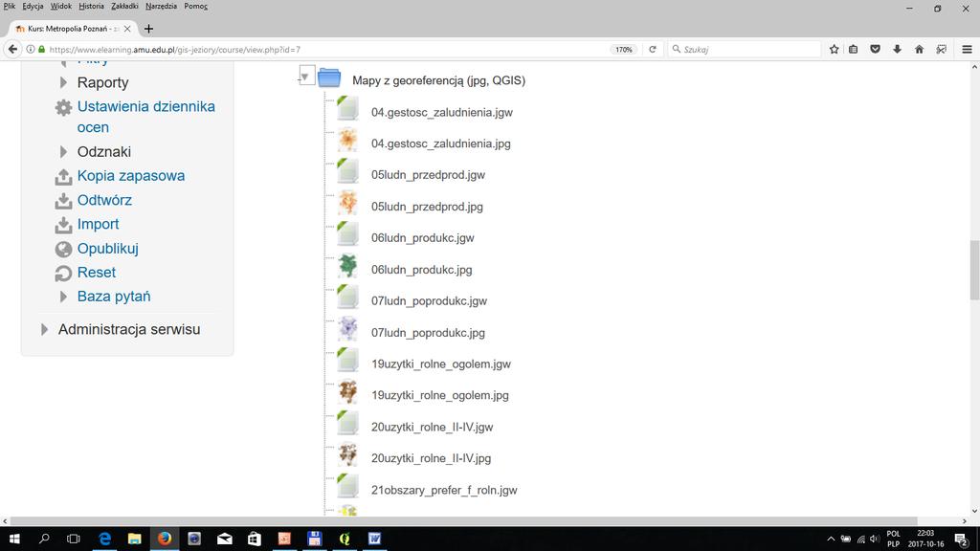Click purple thumbnail of 07ludn_poprodukc.jpg

(x=347, y=329)
